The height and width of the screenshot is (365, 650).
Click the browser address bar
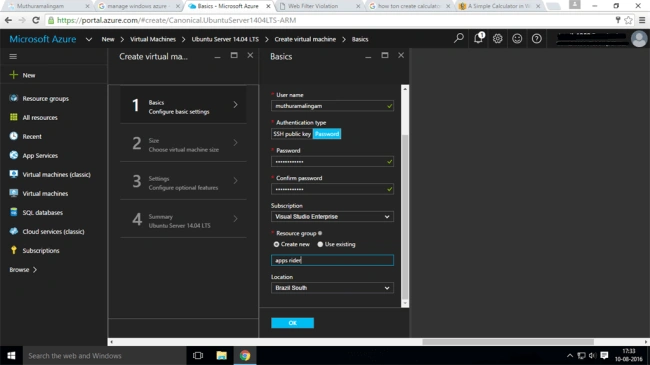pyautogui.click(x=332, y=20)
